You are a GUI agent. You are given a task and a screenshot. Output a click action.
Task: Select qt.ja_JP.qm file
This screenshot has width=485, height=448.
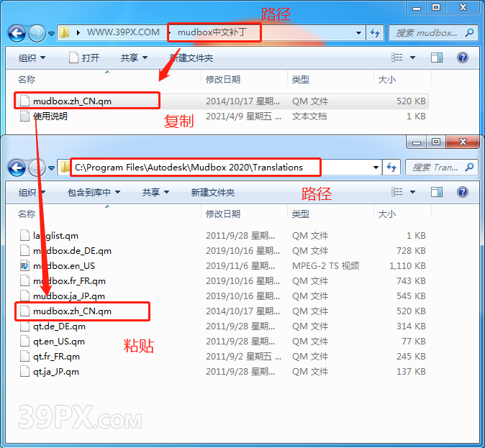pos(56,372)
